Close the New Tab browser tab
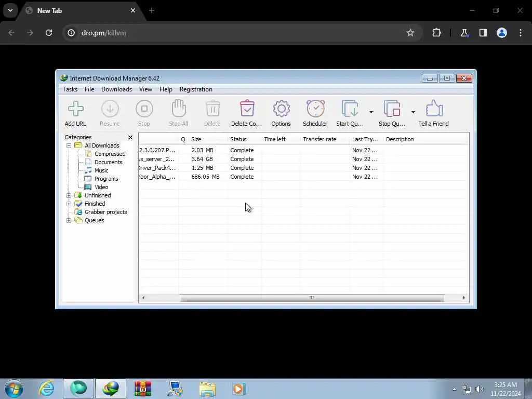This screenshot has width=532, height=399. (133, 10)
